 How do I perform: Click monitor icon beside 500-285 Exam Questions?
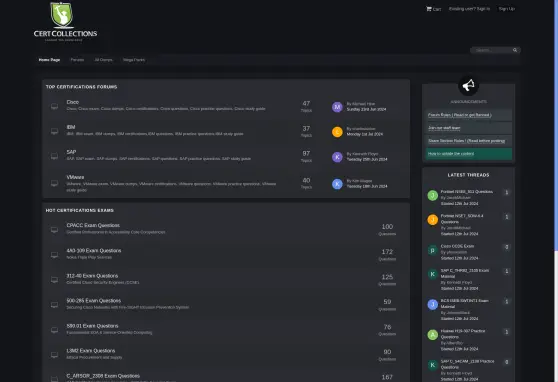click(54, 305)
